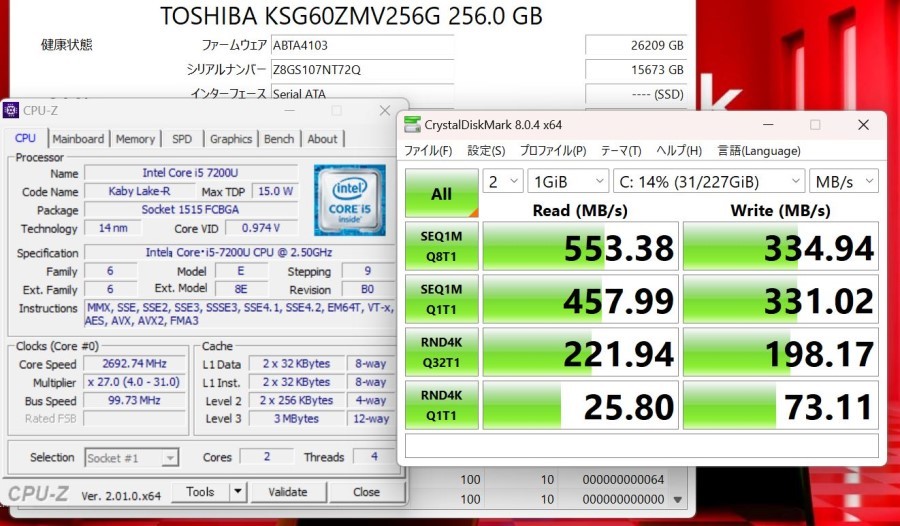Click the Tools button in CPU-Z
The height and width of the screenshot is (526, 900).
click(200, 492)
